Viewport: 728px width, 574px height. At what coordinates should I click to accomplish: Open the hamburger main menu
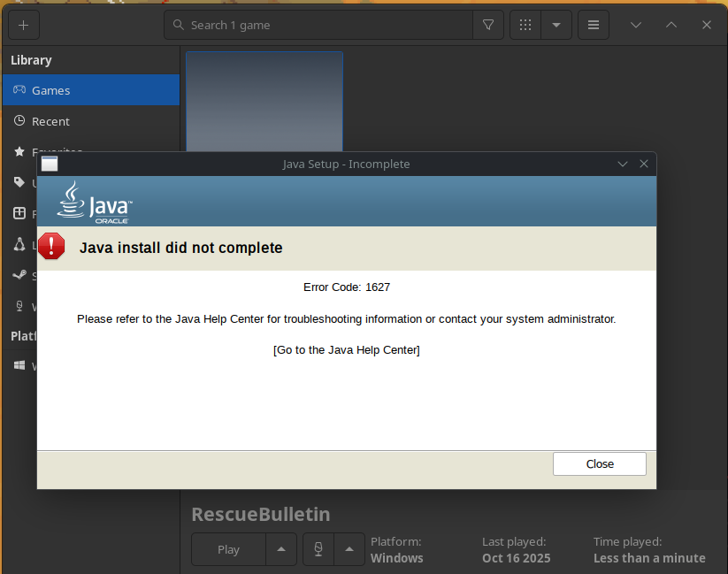tap(594, 25)
